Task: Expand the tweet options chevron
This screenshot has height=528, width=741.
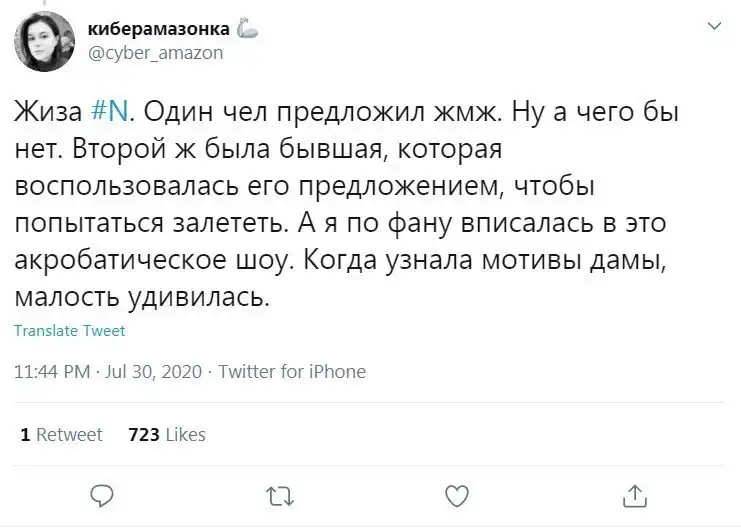Action: click(x=713, y=25)
